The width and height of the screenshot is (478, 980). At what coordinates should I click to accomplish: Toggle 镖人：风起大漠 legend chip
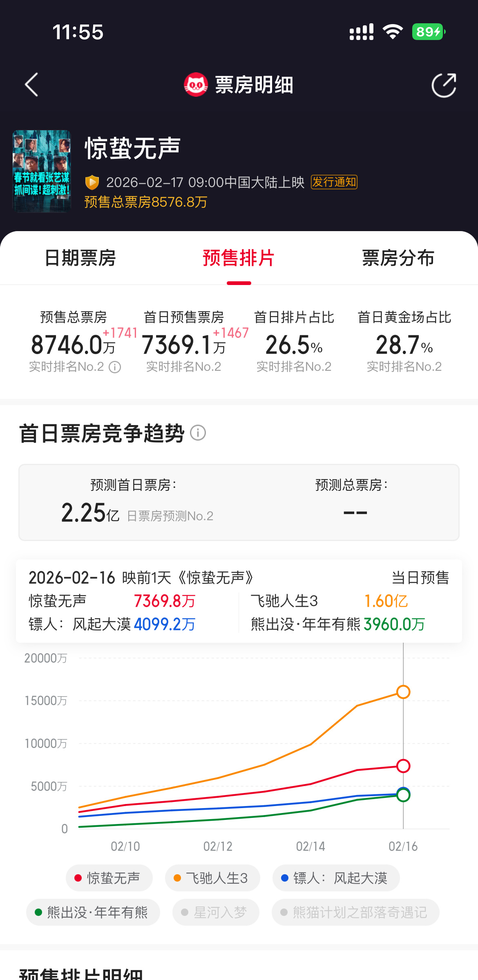336,878
